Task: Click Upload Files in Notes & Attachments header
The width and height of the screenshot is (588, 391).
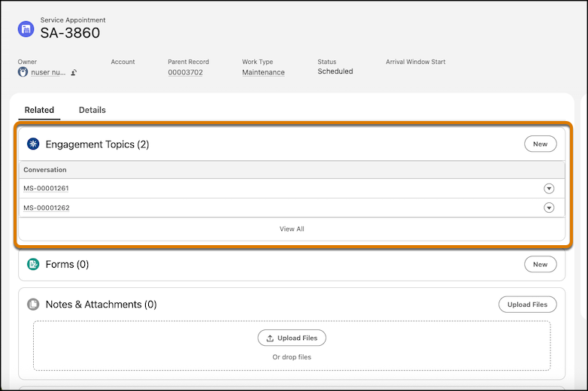Action: [527, 305]
